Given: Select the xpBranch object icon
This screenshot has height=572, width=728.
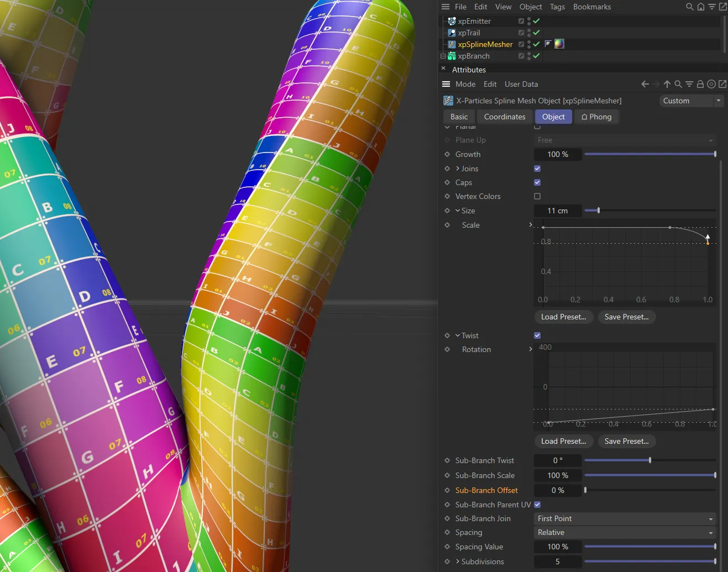Looking at the screenshot, I should pos(452,56).
